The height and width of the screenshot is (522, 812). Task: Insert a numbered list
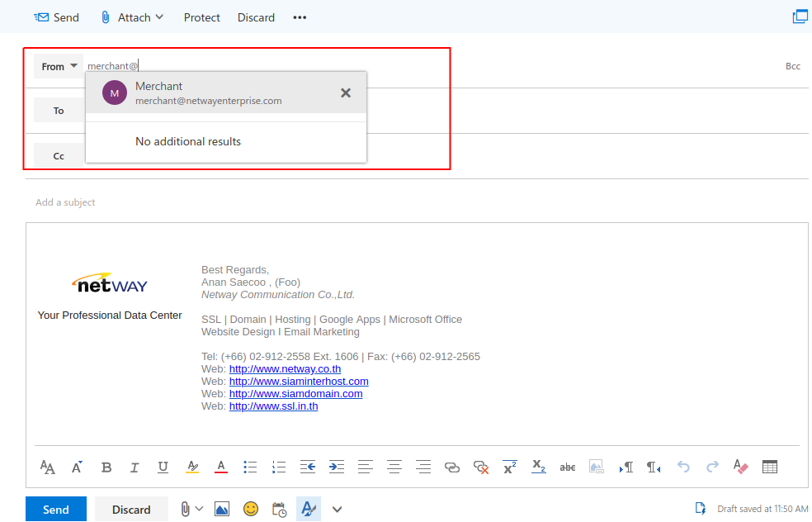coord(279,467)
